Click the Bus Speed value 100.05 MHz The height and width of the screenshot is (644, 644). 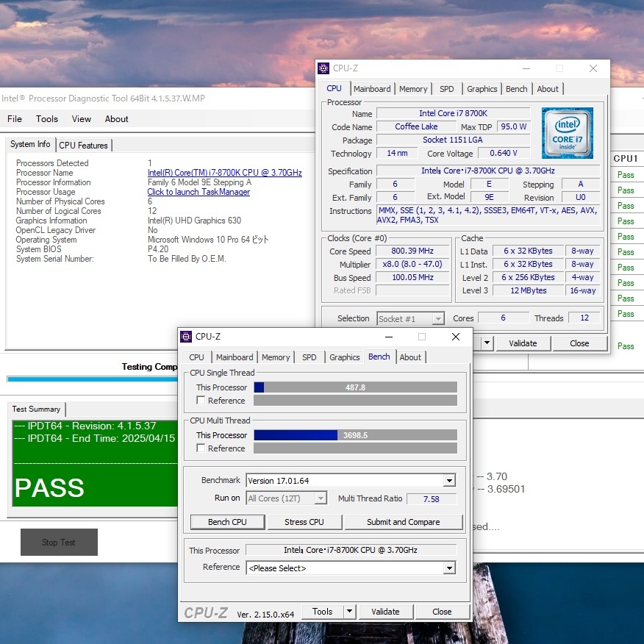pyautogui.click(x=412, y=277)
